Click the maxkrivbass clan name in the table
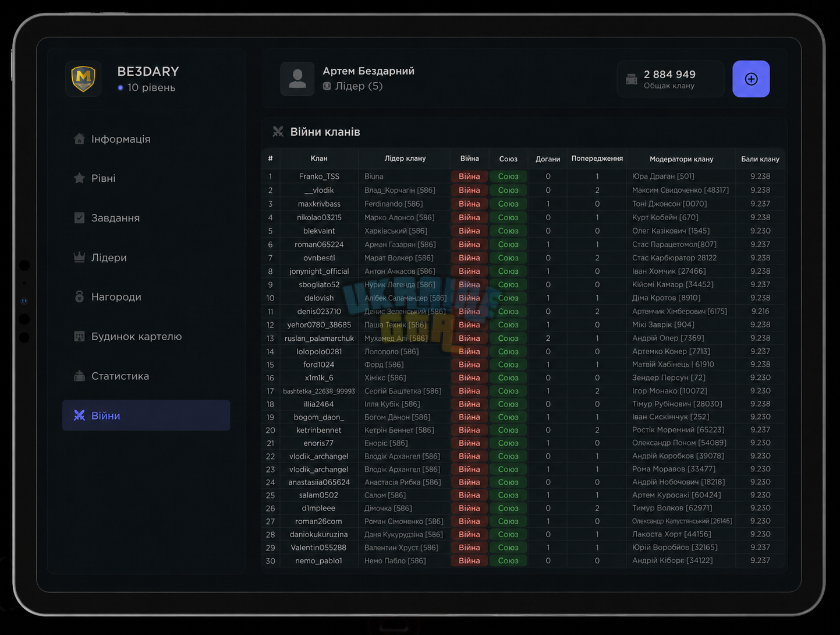The image size is (840, 635). 319,204
